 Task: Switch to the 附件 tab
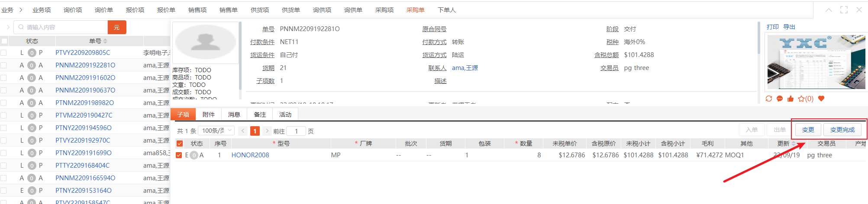click(x=209, y=115)
